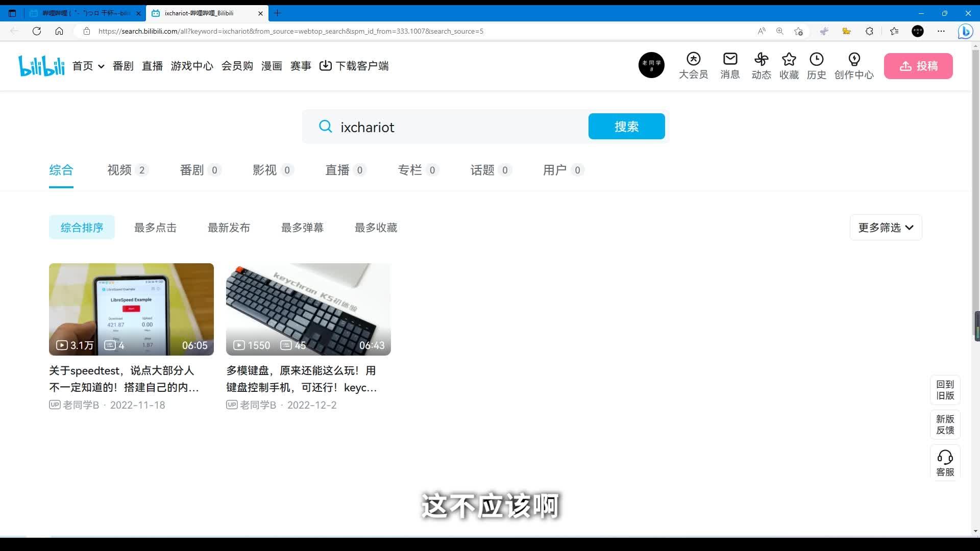Click the bilibili logo
980x551 pixels.
[x=41, y=65]
